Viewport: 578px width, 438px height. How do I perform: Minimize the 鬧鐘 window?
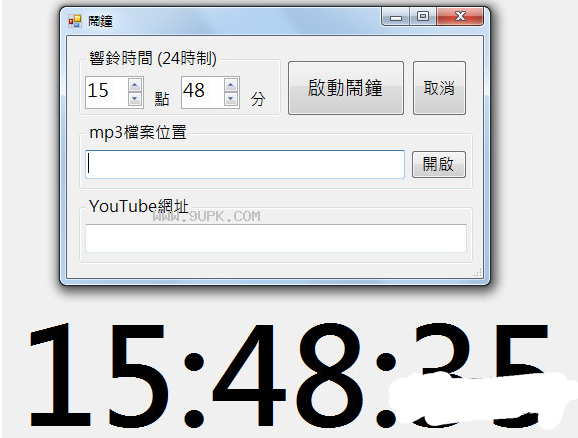pyautogui.click(x=396, y=17)
